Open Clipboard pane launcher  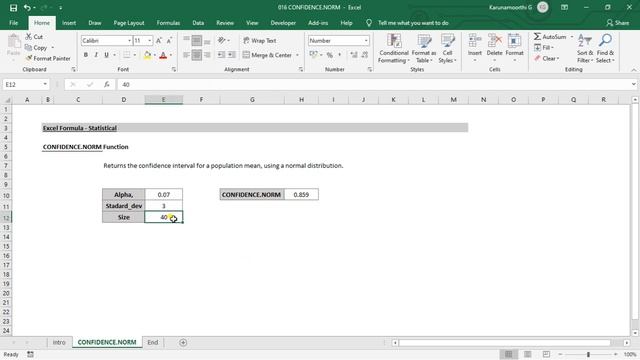(x=73, y=70)
